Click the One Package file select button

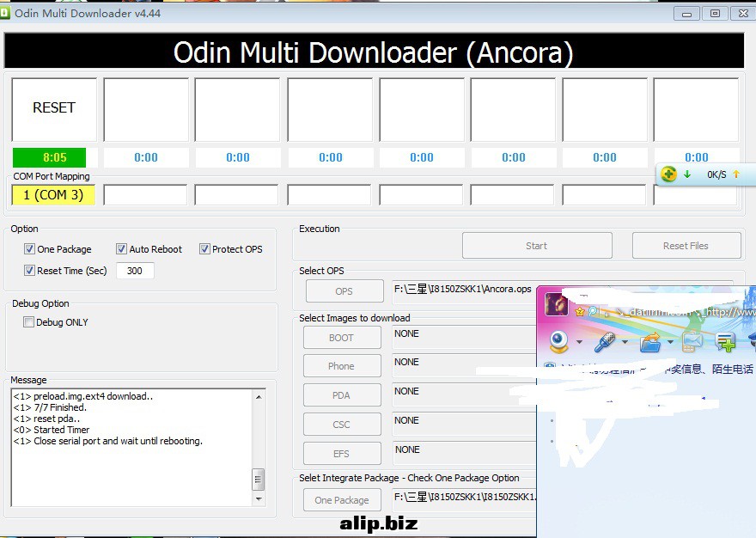(x=342, y=500)
